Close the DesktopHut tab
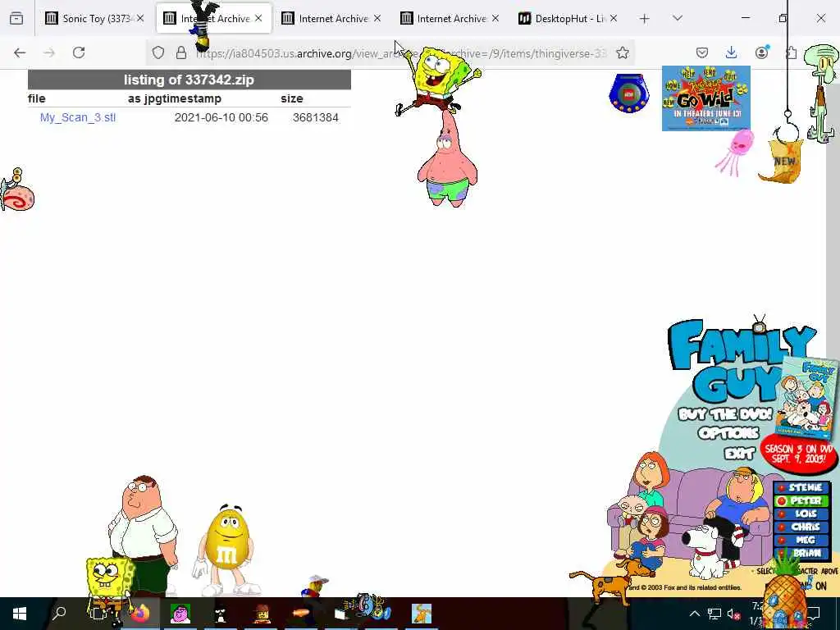The width and height of the screenshot is (840, 630). tap(614, 18)
